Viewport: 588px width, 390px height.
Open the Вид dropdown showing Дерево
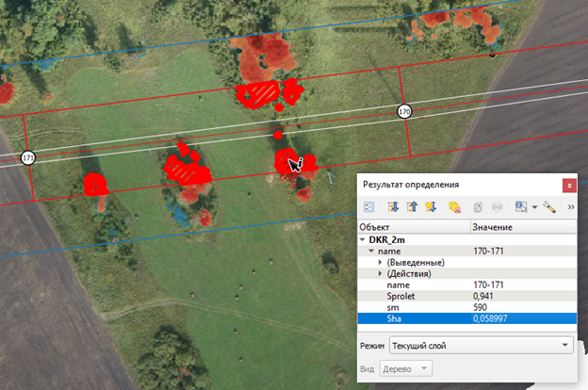click(x=406, y=368)
